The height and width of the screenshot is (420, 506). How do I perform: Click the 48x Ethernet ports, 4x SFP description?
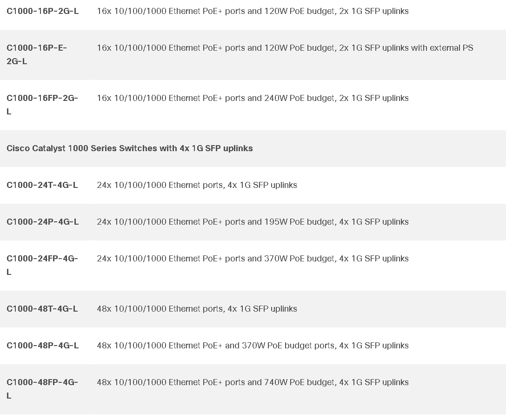click(x=197, y=309)
